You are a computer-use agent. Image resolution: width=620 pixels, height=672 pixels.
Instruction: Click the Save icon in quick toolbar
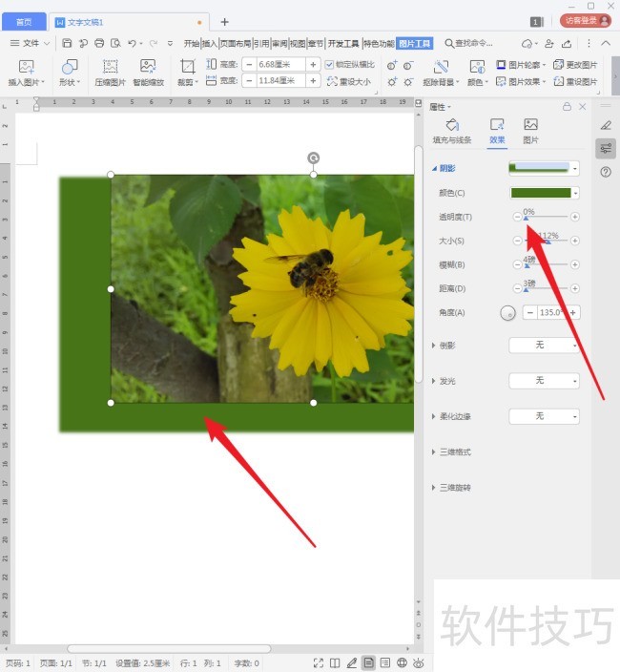[67, 43]
